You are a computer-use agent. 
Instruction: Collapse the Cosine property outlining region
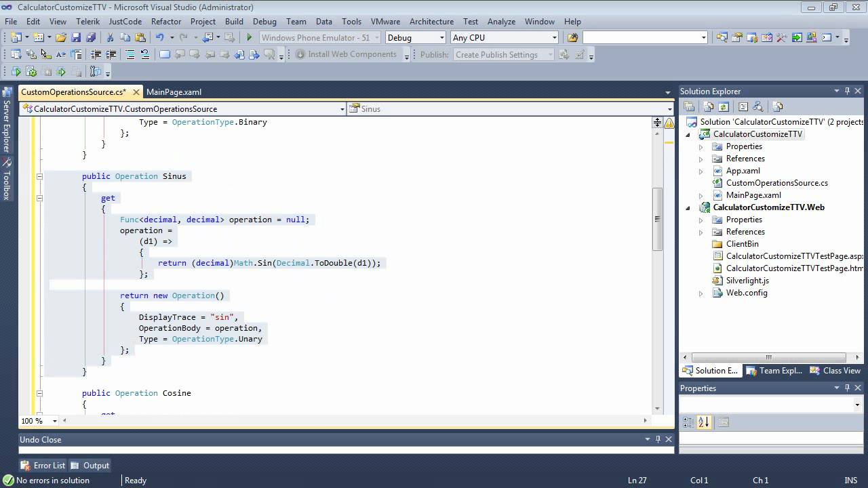pyautogui.click(x=39, y=393)
